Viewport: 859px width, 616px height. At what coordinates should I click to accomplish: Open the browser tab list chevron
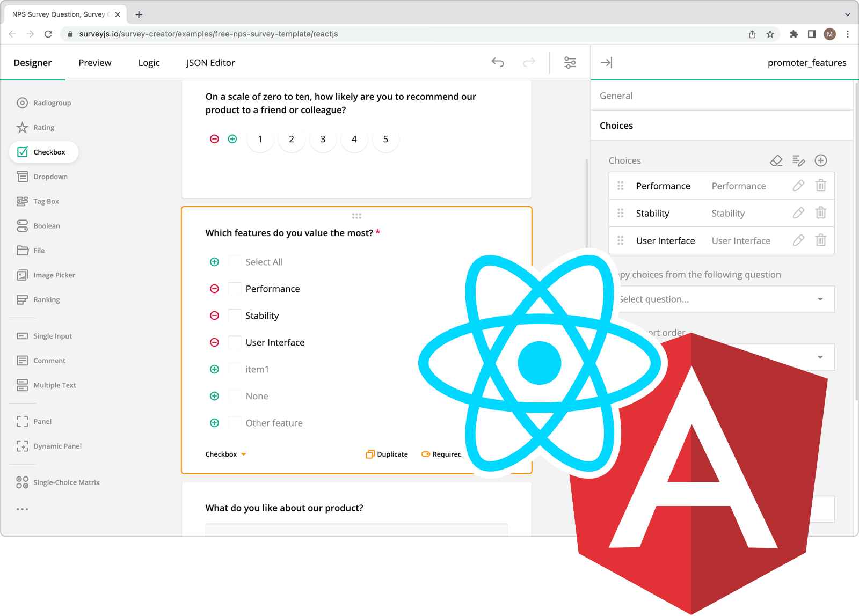[x=848, y=14]
